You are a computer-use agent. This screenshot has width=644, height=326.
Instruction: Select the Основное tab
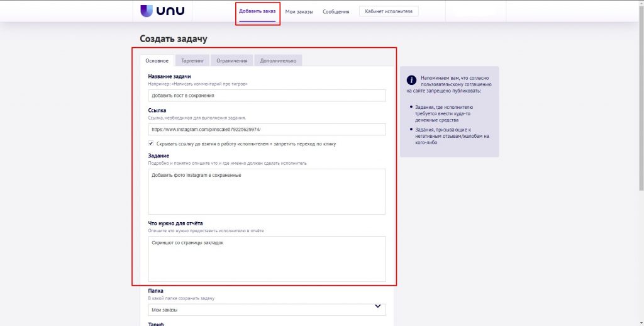click(x=157, y=60)
